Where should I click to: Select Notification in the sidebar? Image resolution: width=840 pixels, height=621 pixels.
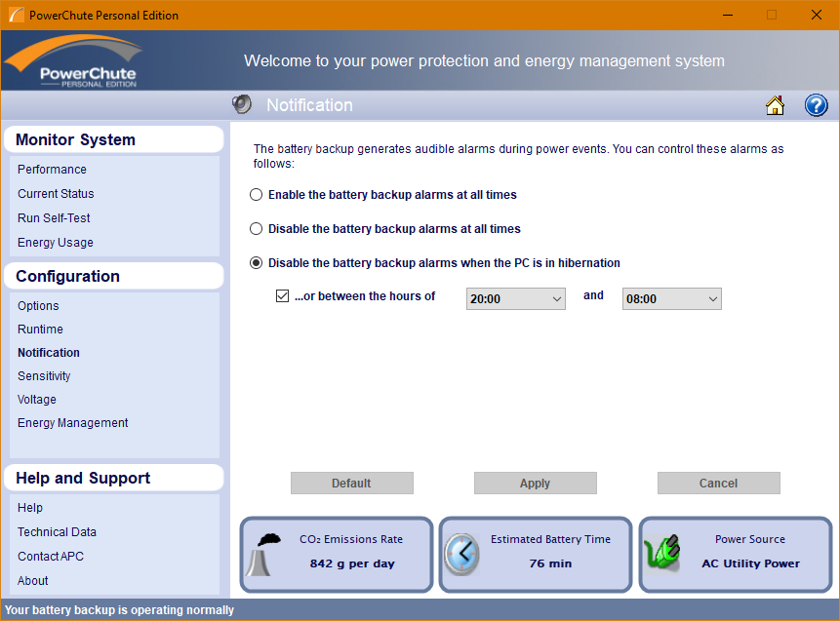(49, 353)
